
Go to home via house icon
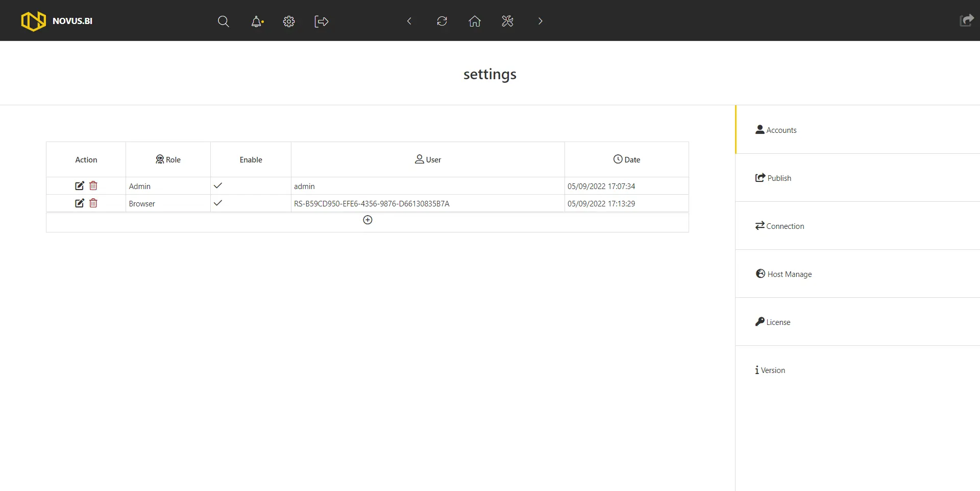point(475,21)
